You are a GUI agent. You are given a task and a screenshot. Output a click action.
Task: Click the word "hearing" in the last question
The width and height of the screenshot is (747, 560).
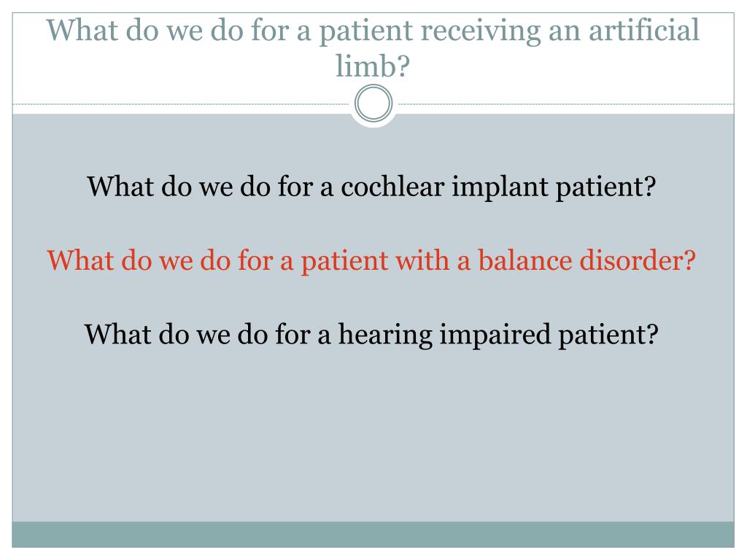[x=385, y=335]
